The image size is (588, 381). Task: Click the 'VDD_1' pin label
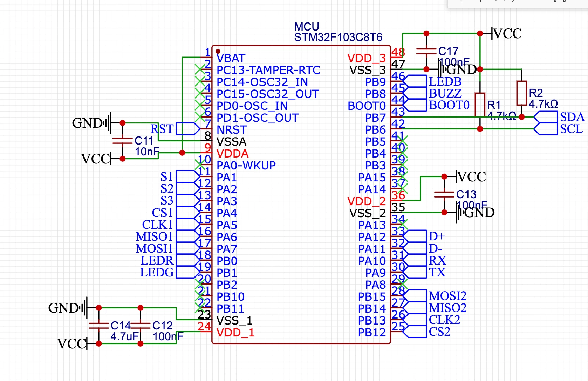235,333
